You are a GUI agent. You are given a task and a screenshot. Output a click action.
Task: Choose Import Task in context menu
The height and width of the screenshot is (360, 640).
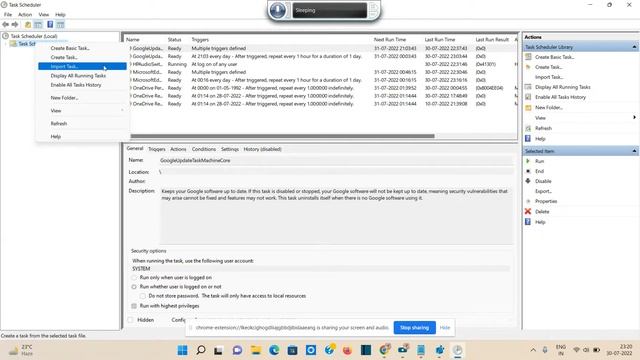[x=82, y=67]
